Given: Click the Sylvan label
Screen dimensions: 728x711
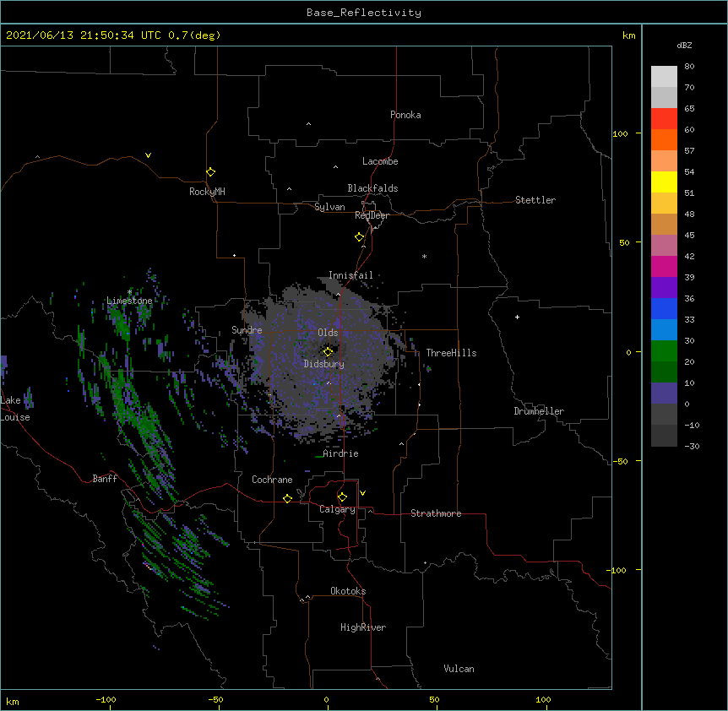Looking at the screenshot, I should pyautogui.click(x=329, y=207).
